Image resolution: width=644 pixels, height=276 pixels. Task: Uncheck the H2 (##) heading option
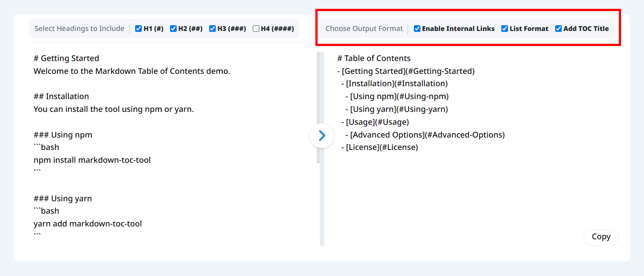pyautogui.click(x=173, y=29)
